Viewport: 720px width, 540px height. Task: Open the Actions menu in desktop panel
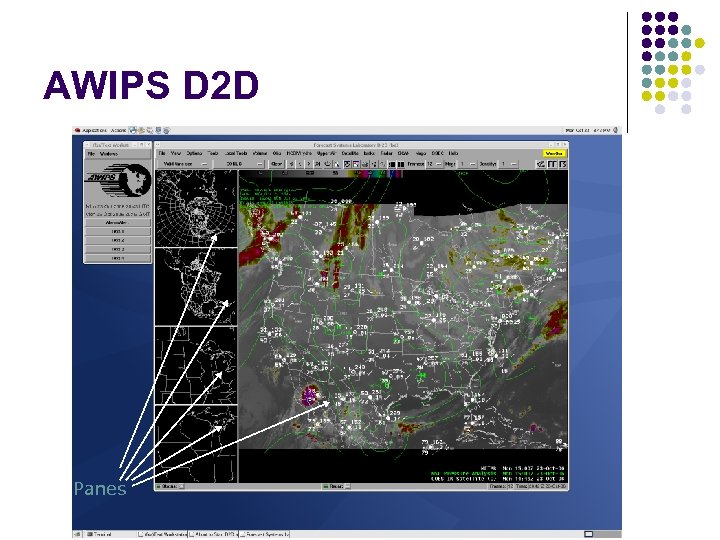118,130
